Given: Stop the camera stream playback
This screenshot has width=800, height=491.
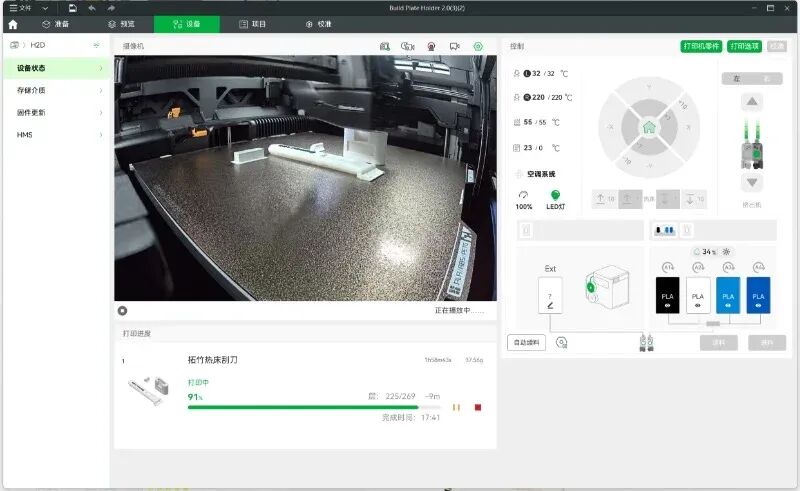Looking at the screenshot, I should [x=122, y=310].
